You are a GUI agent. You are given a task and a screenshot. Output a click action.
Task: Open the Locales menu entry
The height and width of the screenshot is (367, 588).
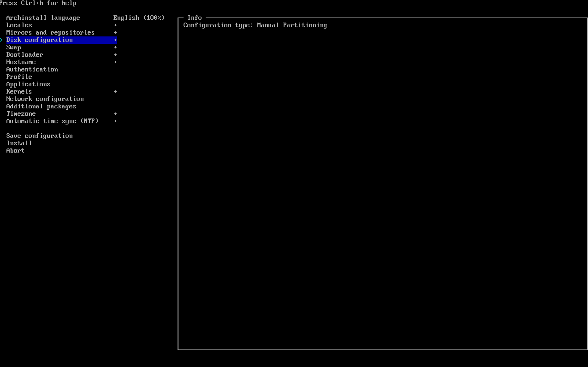(19, 25)
